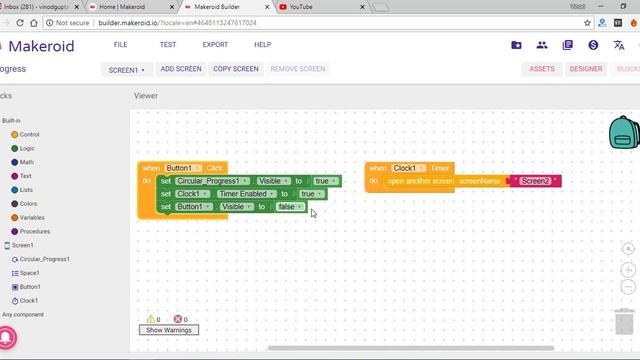
Task: Click the ADD SCREEN button
Action: (x=181, y=69)
